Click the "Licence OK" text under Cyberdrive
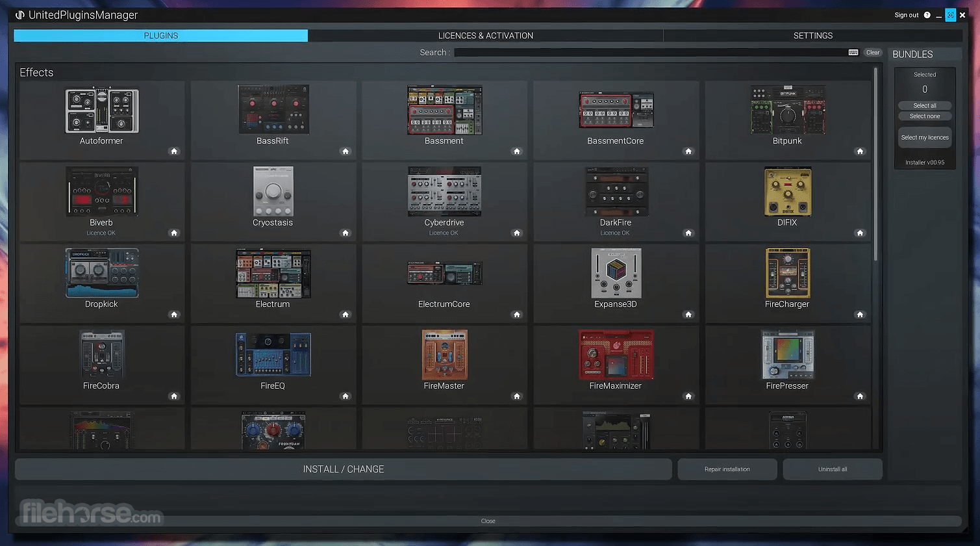 point(444,233)
